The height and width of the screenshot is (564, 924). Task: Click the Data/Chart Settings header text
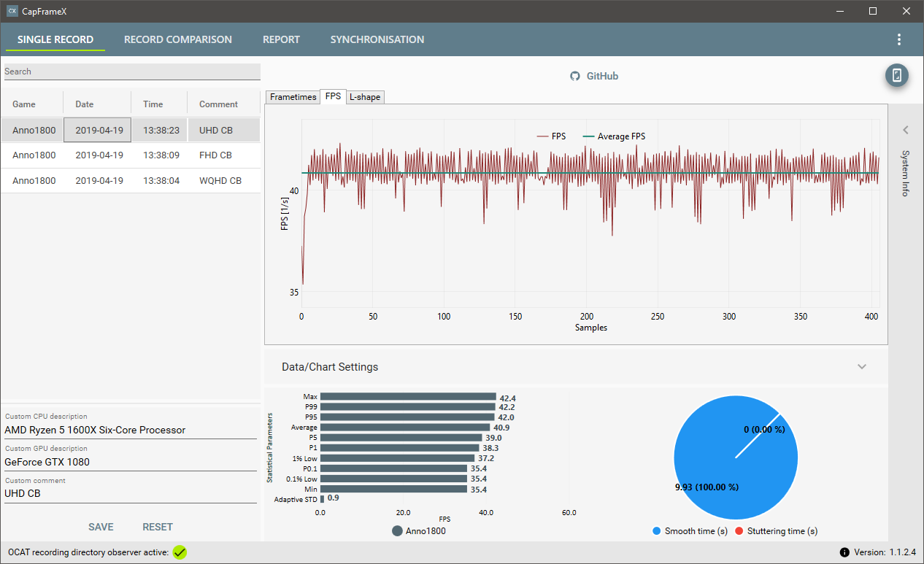[x=330, y=367]
